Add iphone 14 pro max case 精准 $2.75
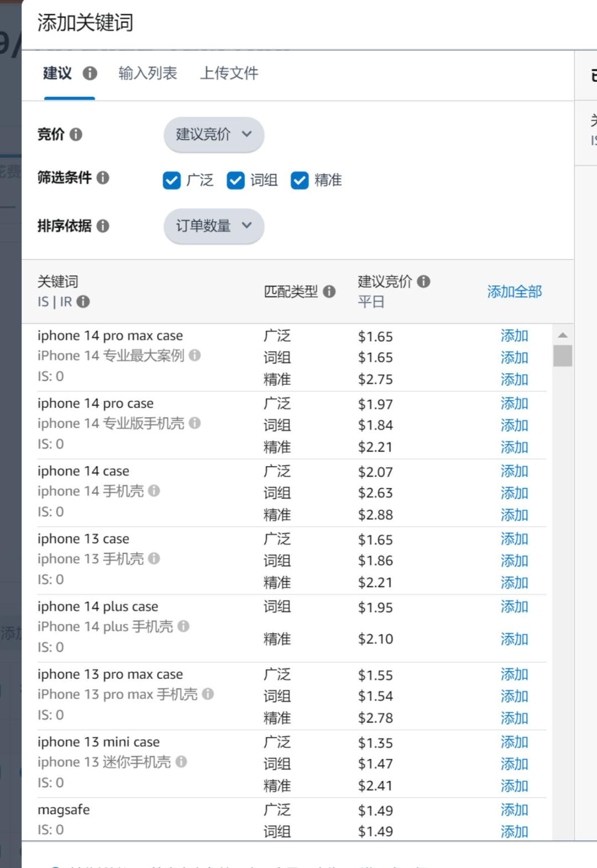 [x=514, y=379]
